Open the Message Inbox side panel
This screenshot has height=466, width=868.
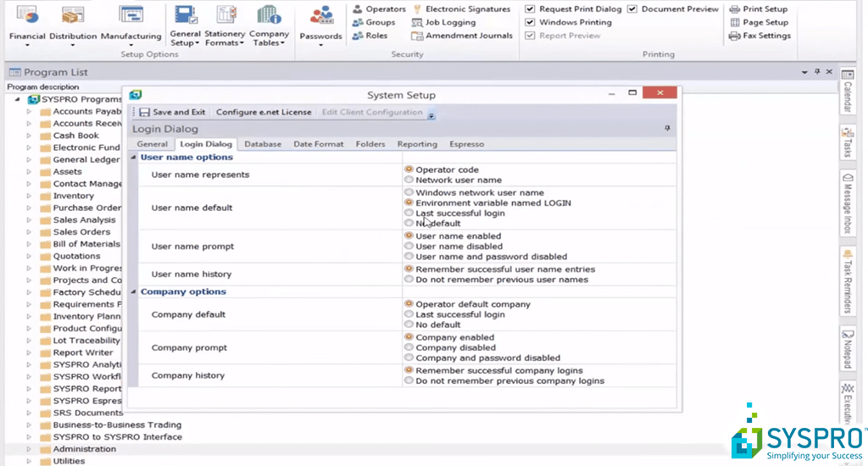pyautogui.click(x=848, y=203)
